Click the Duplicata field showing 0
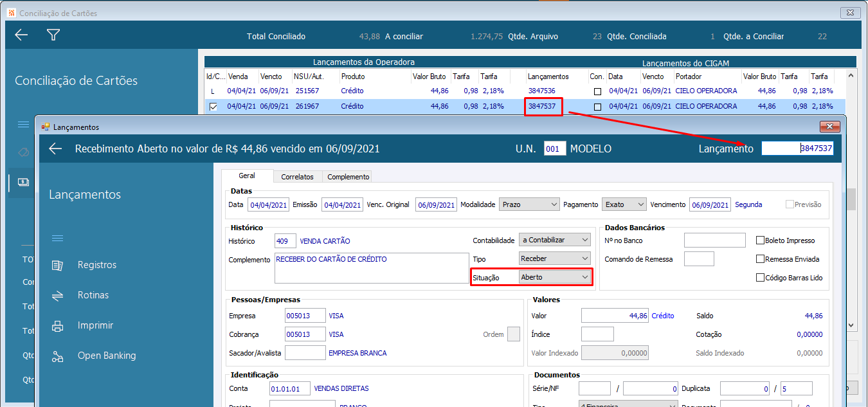Image resolution: width=868 pixels, height=407 pixels. coord(745,388)
